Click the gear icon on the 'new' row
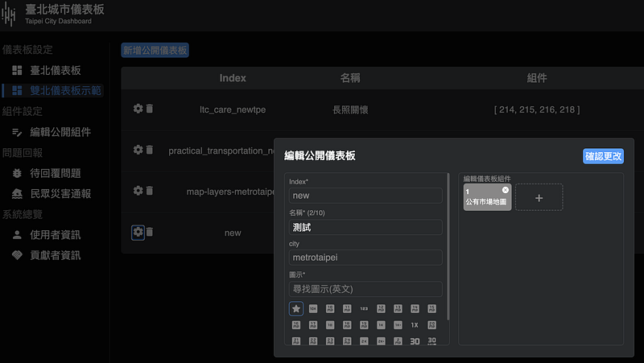This screenshot has width=644, height=363. click(x=138, y=233)
